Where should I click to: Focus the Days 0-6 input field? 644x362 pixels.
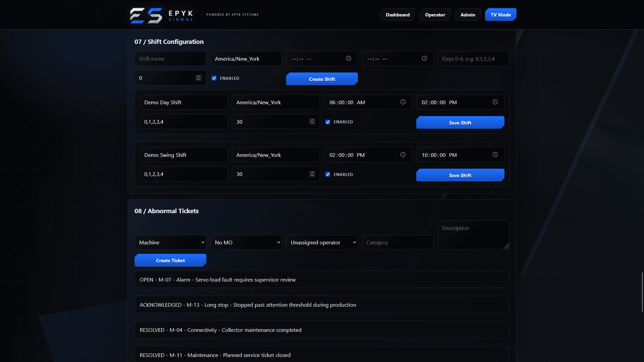(x=474, y=59)
